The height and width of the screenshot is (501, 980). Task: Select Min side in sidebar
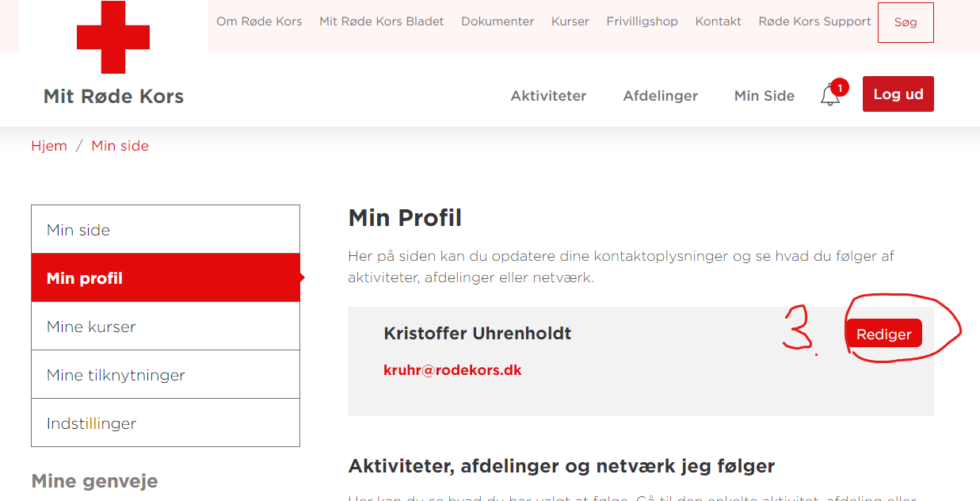click(166, 230)
